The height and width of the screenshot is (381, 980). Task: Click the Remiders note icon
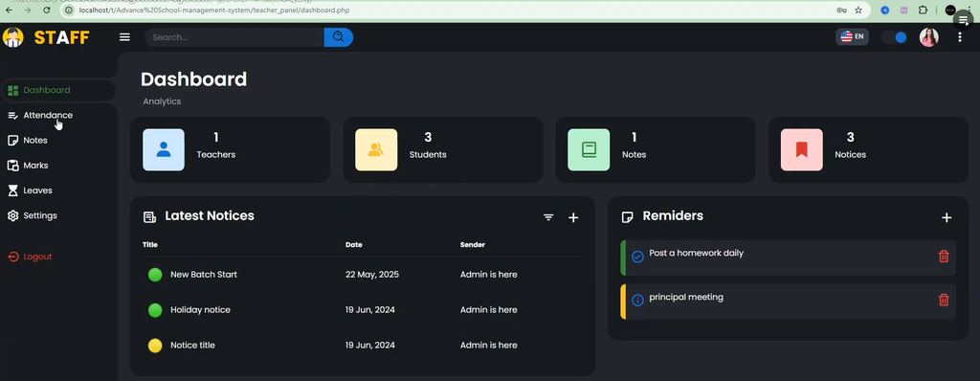(x=627, y=217)
